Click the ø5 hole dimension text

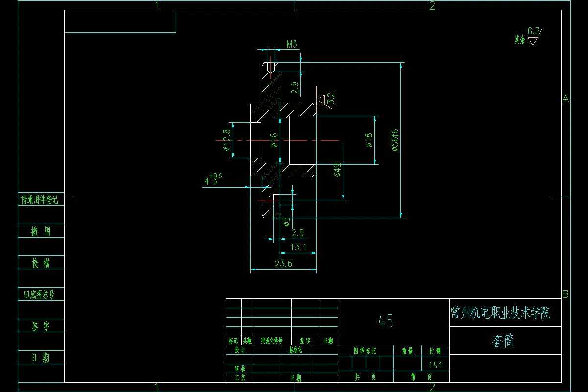tap(287, 221)
